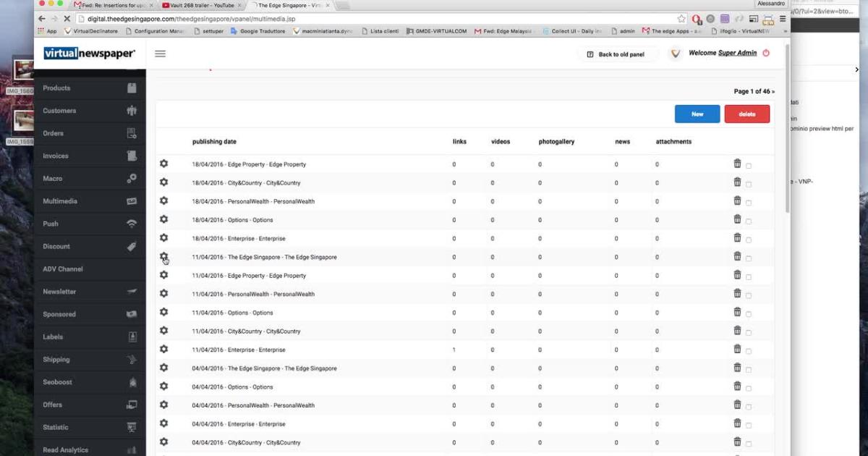868x456 pixels.
Task: Select checkbox for 18/04/2016 Options row
Action: (749, 221)
